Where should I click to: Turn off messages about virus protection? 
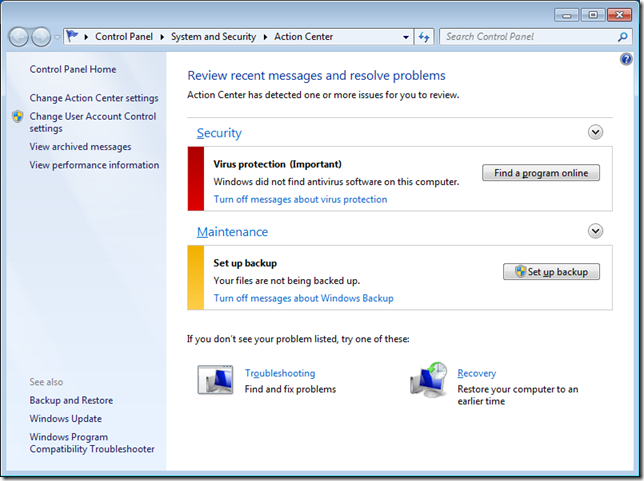pyautogui.click(x=300, y=199)
